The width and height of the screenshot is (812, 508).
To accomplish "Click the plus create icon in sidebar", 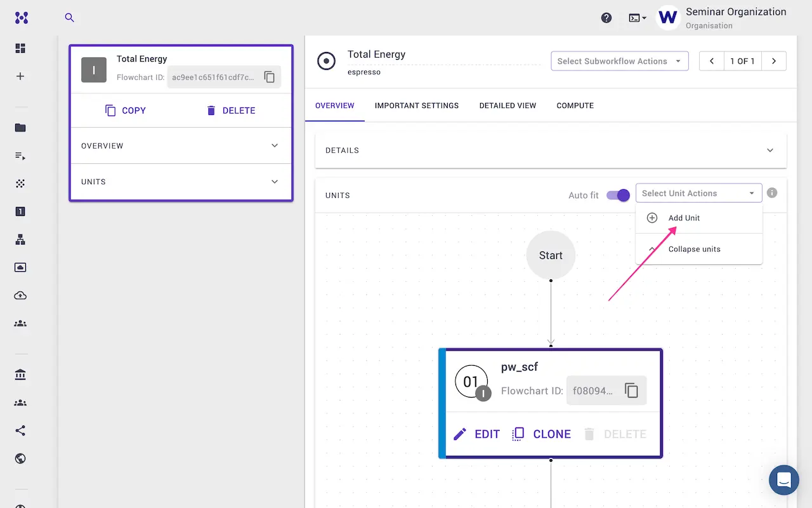I will click(20, 76).
